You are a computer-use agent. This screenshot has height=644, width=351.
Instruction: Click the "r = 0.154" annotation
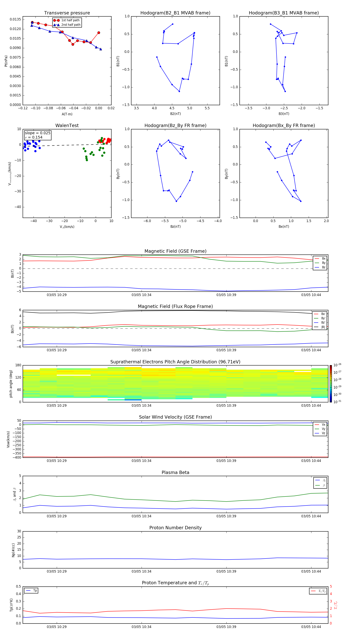(x=34, y=137)
